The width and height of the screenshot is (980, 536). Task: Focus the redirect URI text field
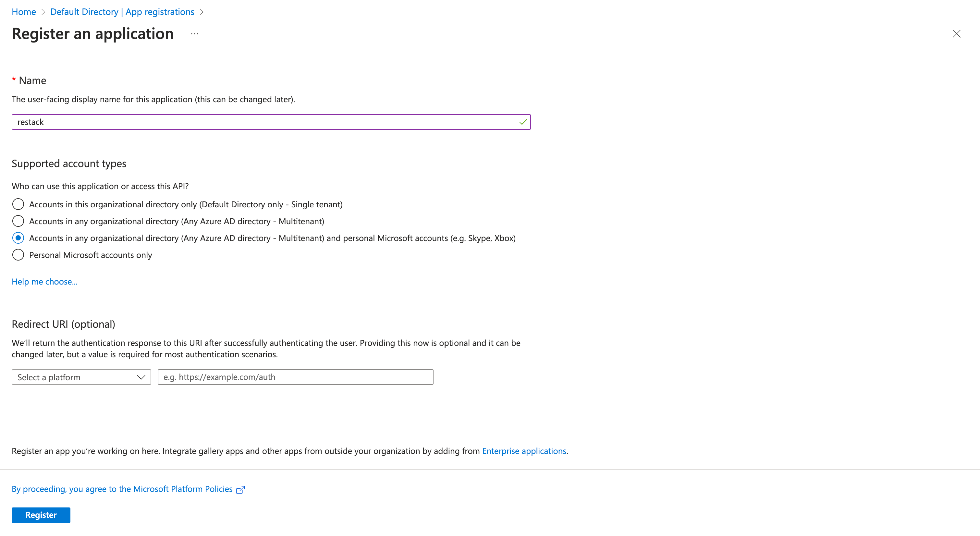[295, 377]
